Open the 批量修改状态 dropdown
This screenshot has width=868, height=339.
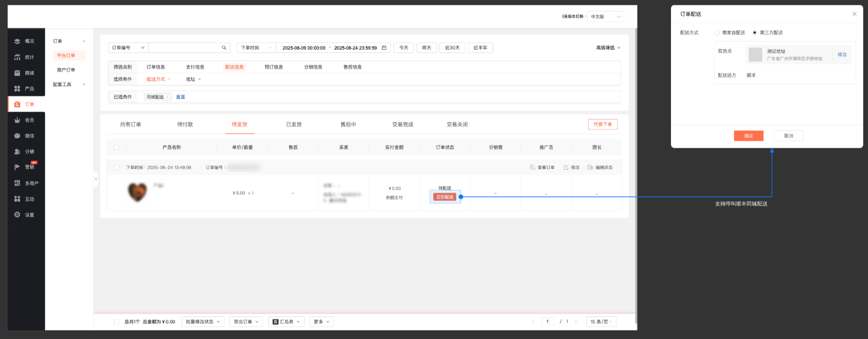coord(203,322)
